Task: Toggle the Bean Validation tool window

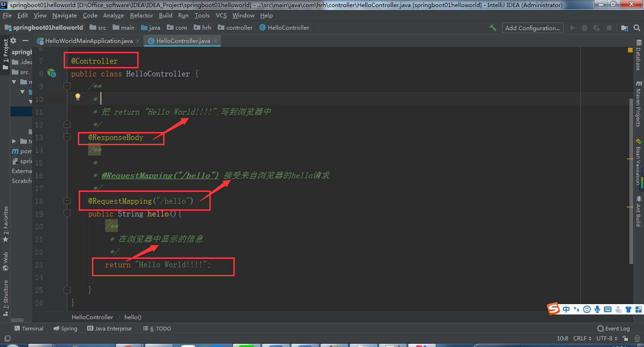Action: click(x=638, y=161)
